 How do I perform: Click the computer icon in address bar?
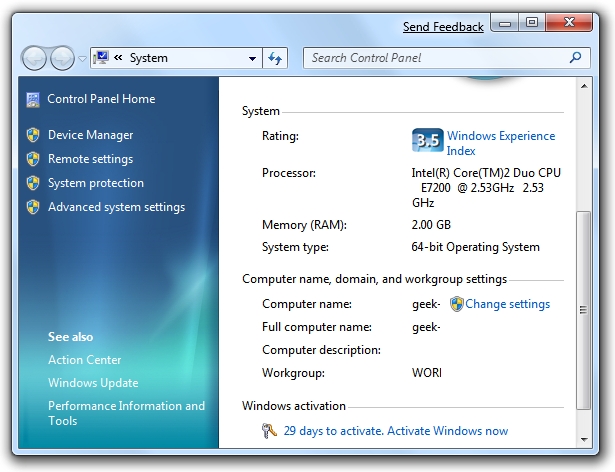click(x=101, y=58)
